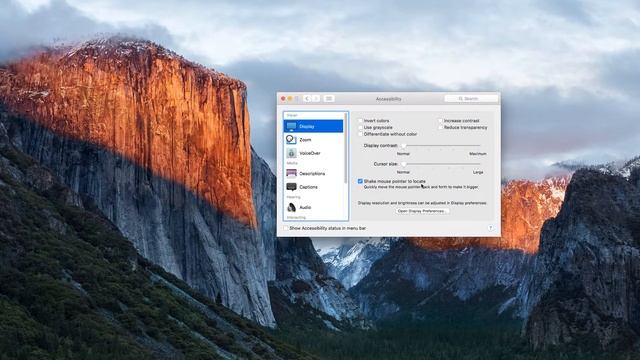Enable Reduce transparency checkbox

tap(440, 127)
